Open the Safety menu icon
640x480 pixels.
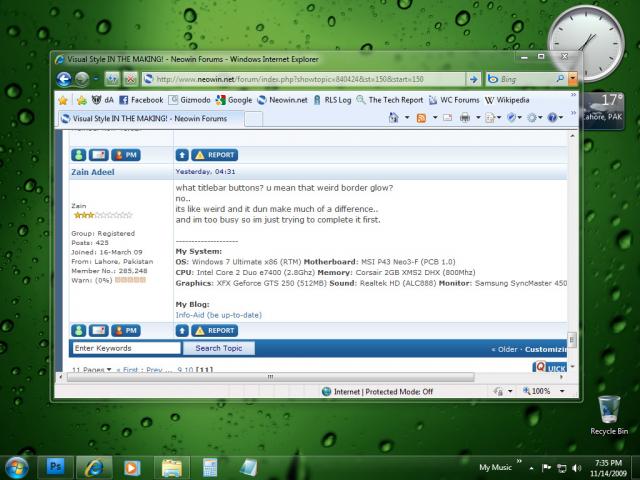pyautogui.click(x=513, y=118)
